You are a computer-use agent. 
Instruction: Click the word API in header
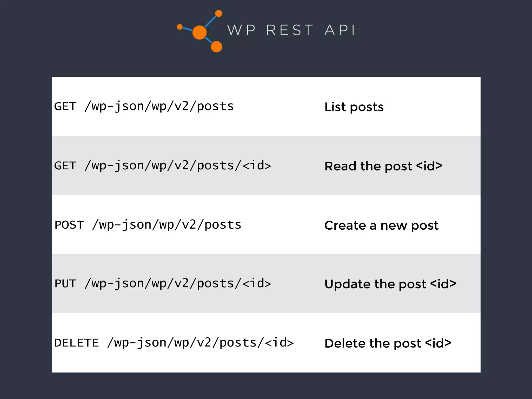(340, 30)
